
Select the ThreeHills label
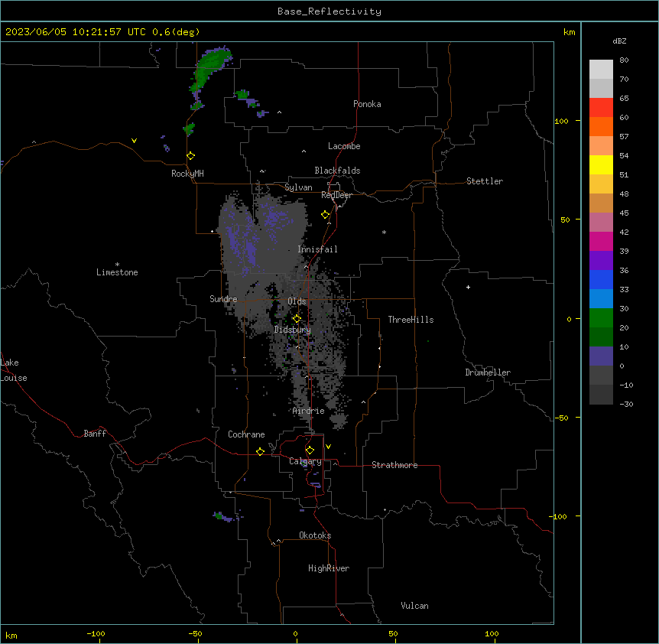pos(411,320)
